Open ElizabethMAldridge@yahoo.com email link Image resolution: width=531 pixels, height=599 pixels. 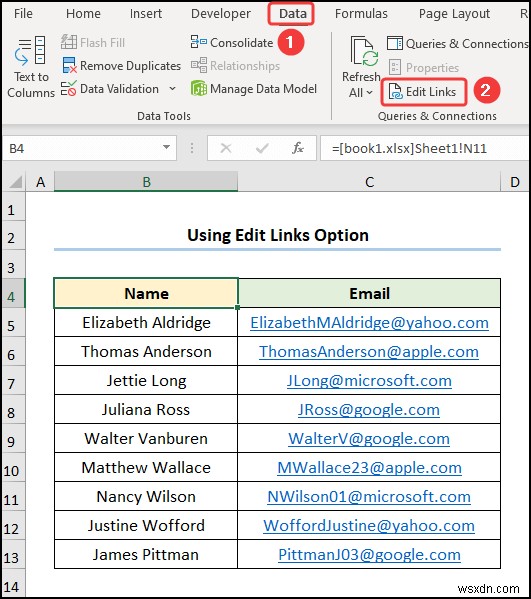coord(369,323)
